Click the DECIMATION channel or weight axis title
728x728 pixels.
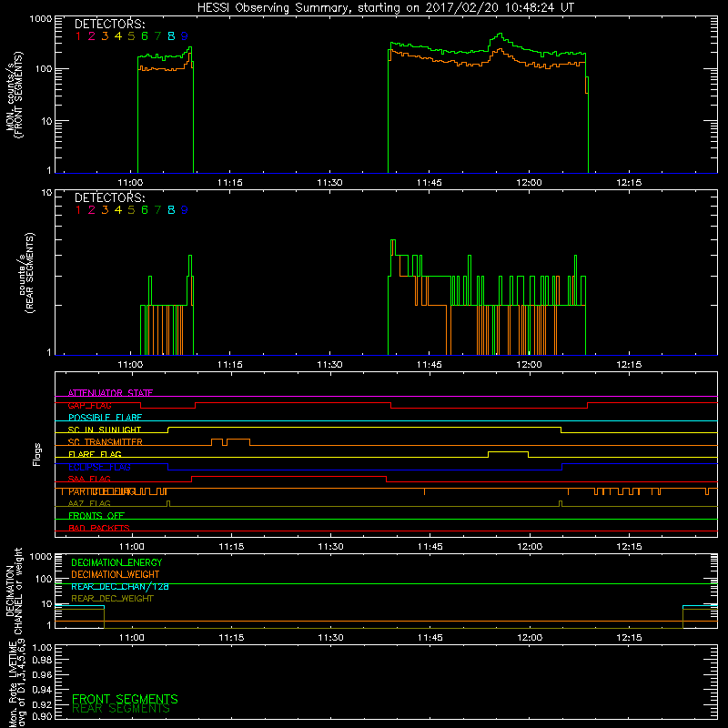(15, 591)
